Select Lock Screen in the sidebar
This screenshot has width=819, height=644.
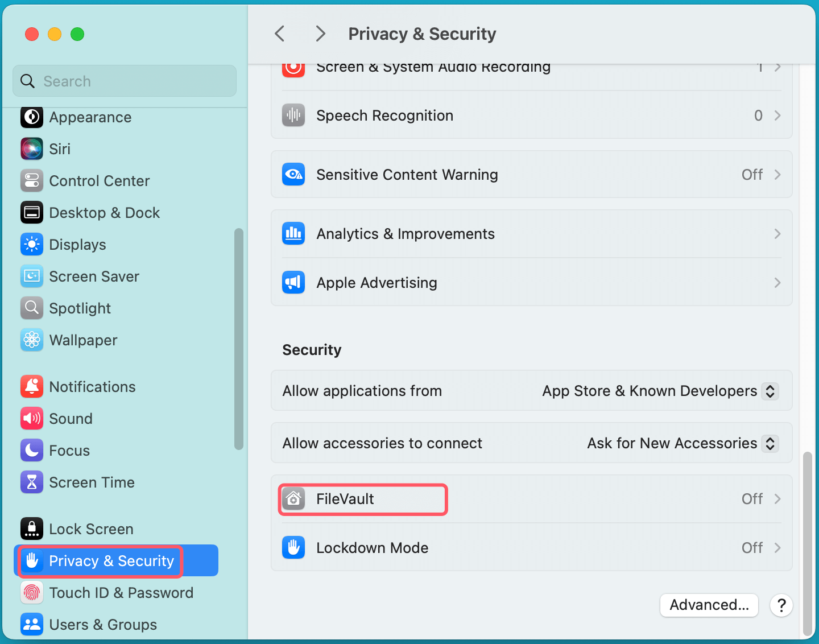91,529
